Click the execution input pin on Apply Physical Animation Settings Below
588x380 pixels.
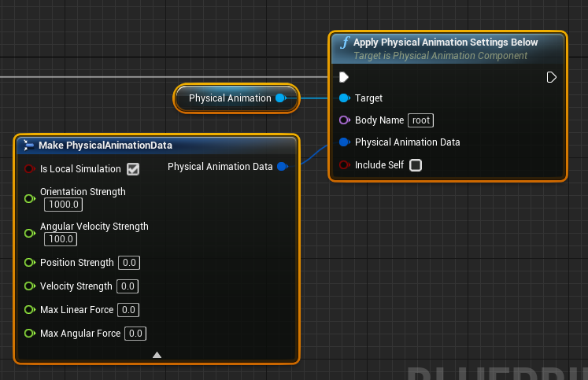tap(344, 77)
